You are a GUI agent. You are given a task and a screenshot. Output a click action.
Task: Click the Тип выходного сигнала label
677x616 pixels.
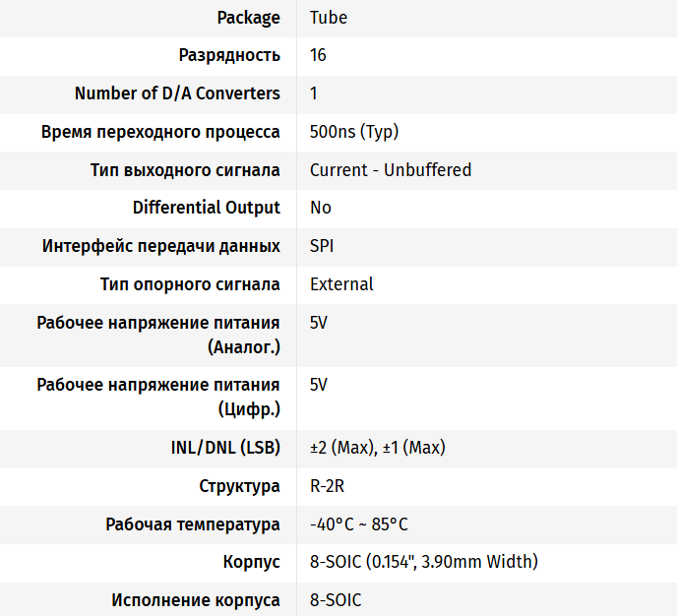coord(185,169)
